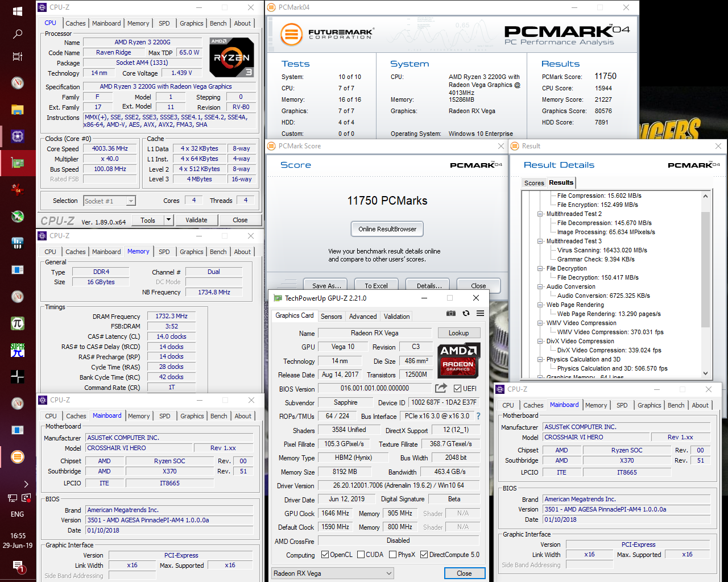Open Windows search from the taskbar
The height and width of the screenshot is (582, 728).
(18, 34)
